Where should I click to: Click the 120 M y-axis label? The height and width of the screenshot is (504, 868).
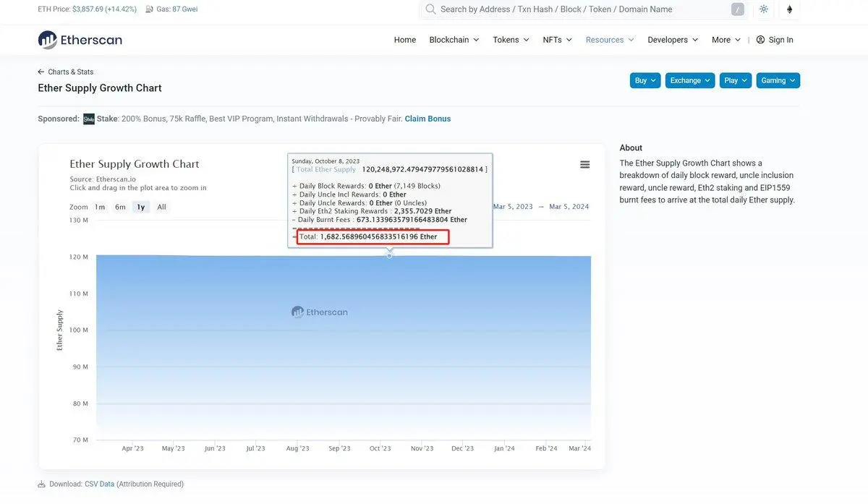(79, 257)
